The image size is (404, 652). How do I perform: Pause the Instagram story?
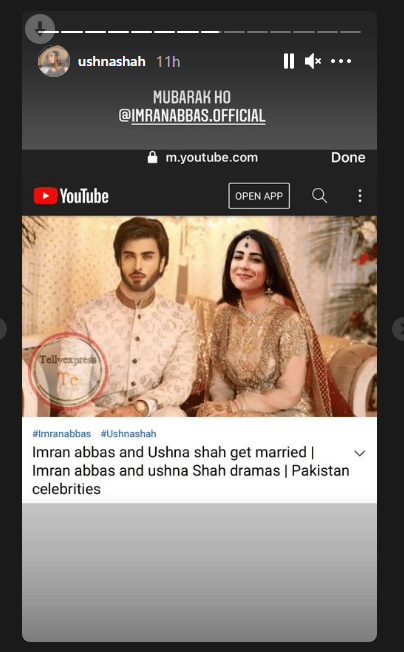pyautogui.click(x=289, y=61)
